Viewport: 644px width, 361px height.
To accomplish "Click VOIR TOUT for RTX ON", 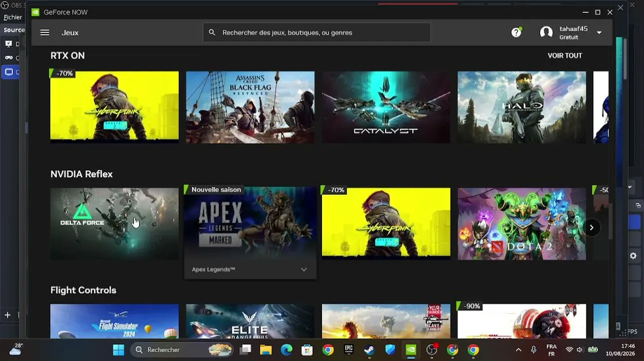I will 565,56.
